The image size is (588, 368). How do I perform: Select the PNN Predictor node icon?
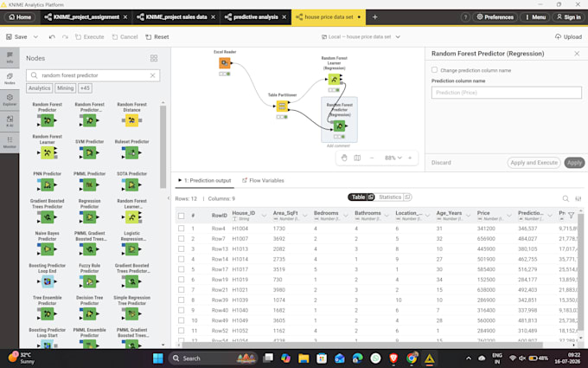click(x=48, y=184)
